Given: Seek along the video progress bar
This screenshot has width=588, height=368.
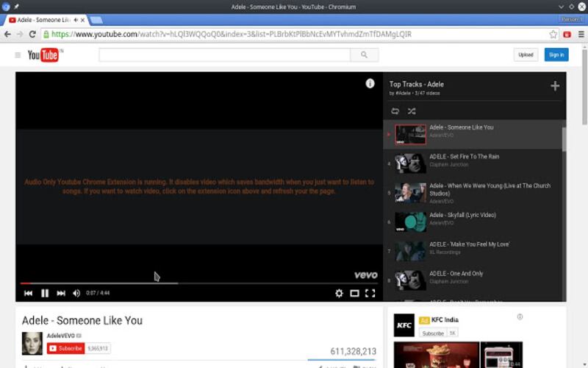Looking at the screenshot, I should 199,283.
